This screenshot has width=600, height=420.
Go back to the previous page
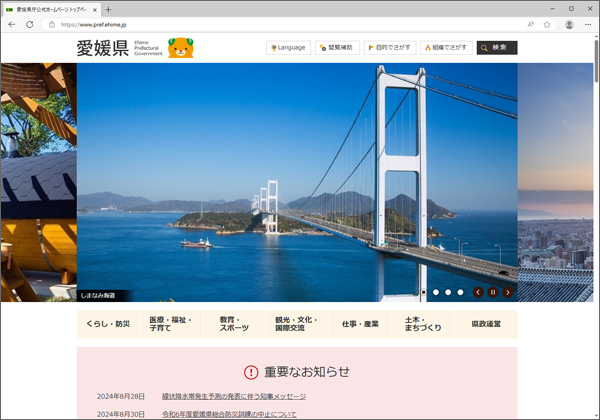pos(12,24)
